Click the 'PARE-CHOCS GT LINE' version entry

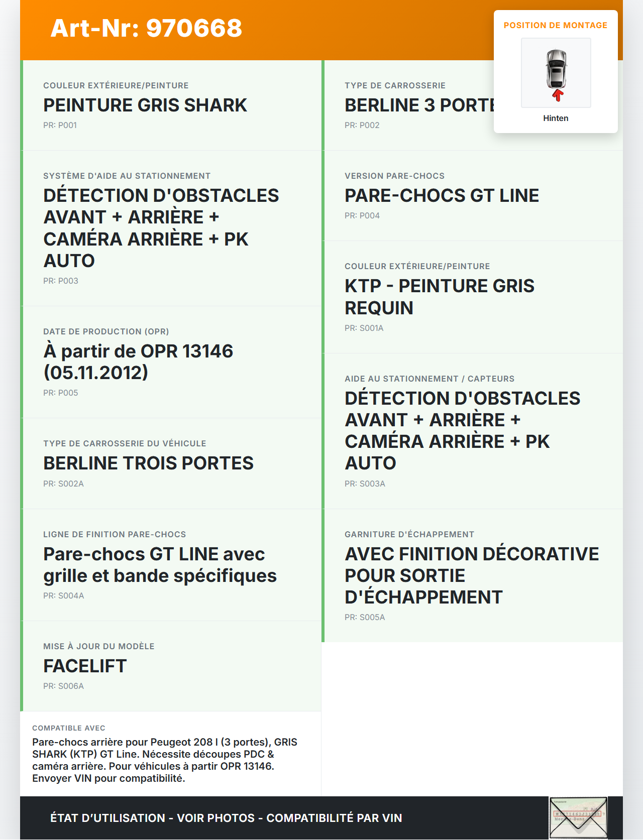(x=442, y=196)
